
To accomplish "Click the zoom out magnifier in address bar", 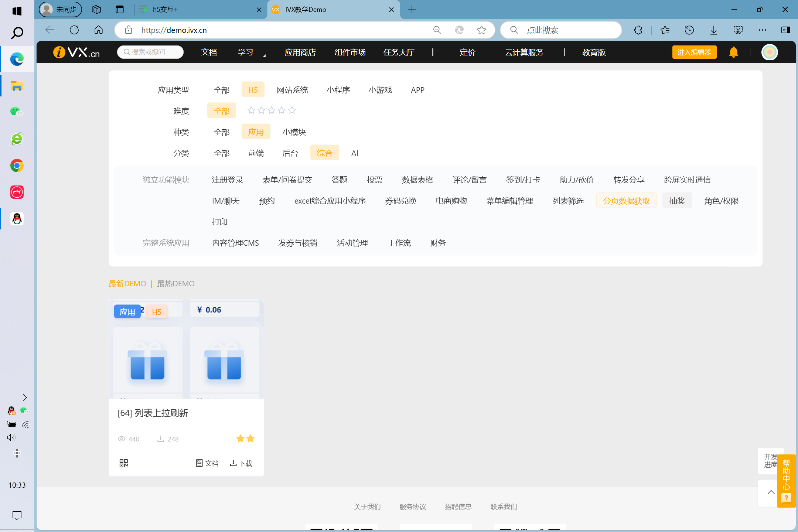I will point(437,30).
